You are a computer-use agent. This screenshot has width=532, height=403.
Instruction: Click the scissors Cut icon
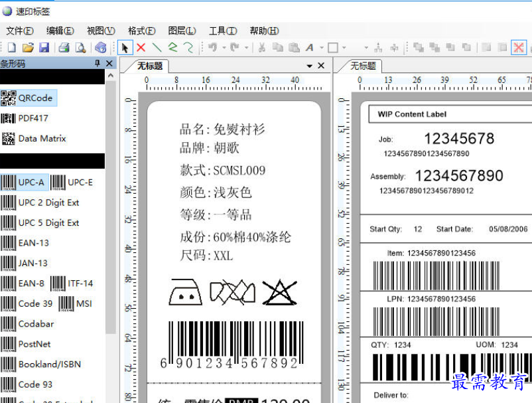click(x=261, y=48)
